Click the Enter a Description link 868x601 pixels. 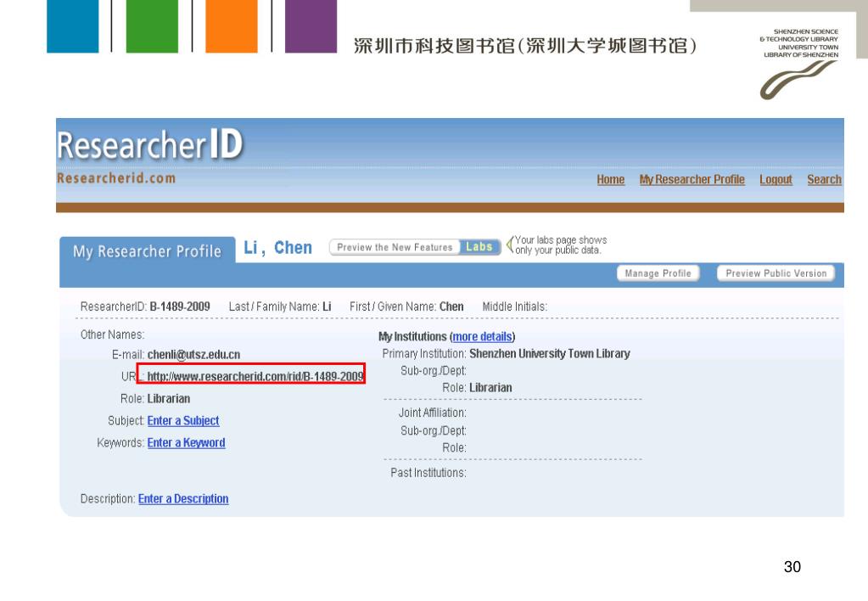pyautogui.click(x=183, y=499)
